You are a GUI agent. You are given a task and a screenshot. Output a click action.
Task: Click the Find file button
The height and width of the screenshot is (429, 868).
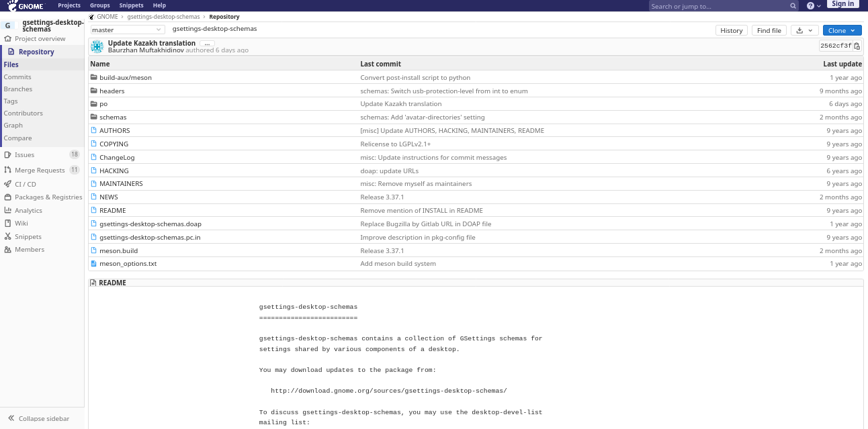click(x=769, y=30)
